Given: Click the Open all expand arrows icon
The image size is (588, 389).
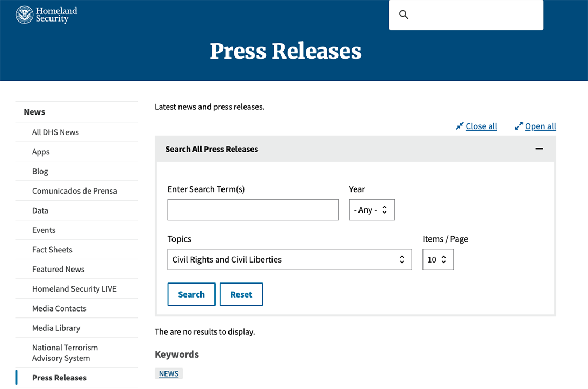Looking at the screenshot, I should 519,126.
